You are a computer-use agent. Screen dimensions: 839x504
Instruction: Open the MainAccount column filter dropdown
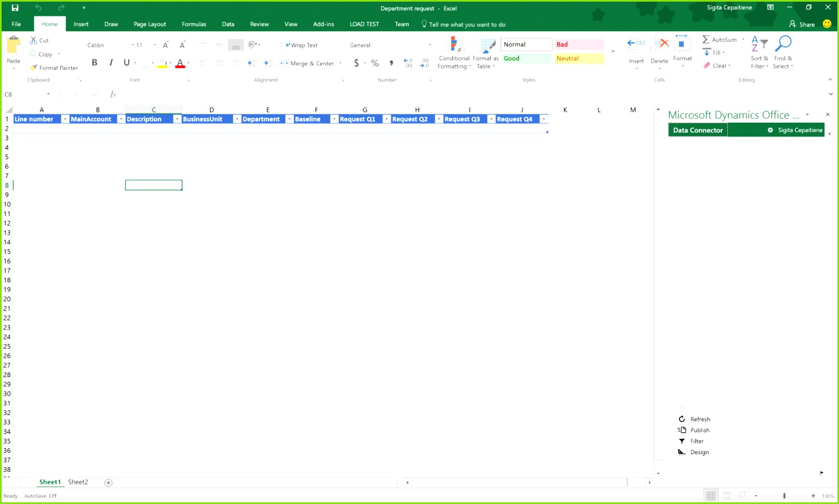pyautogui.click(x=121, y=119)
